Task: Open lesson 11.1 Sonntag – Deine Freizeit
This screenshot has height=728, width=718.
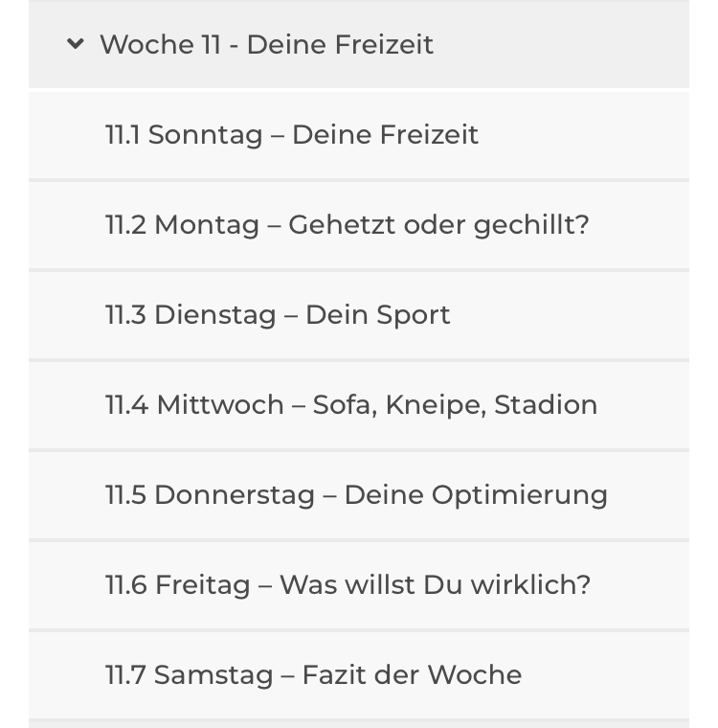Action: coord(359,135)
